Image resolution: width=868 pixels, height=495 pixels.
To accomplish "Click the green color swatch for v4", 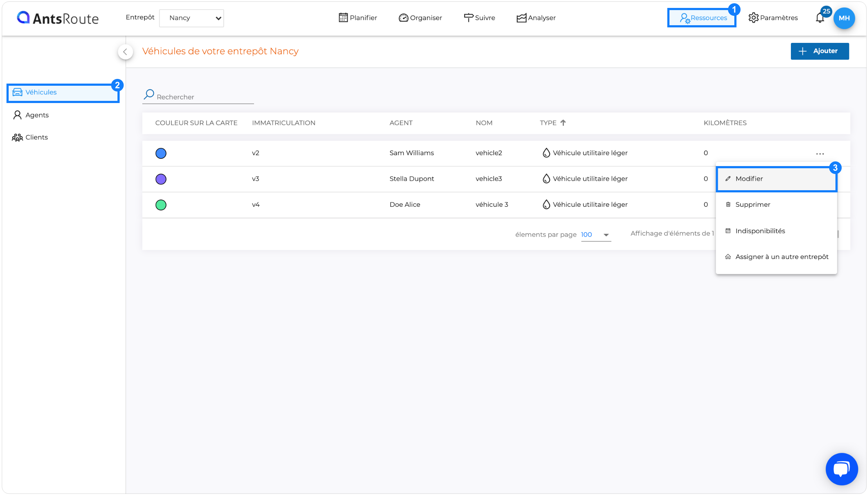I will [161, 205].
